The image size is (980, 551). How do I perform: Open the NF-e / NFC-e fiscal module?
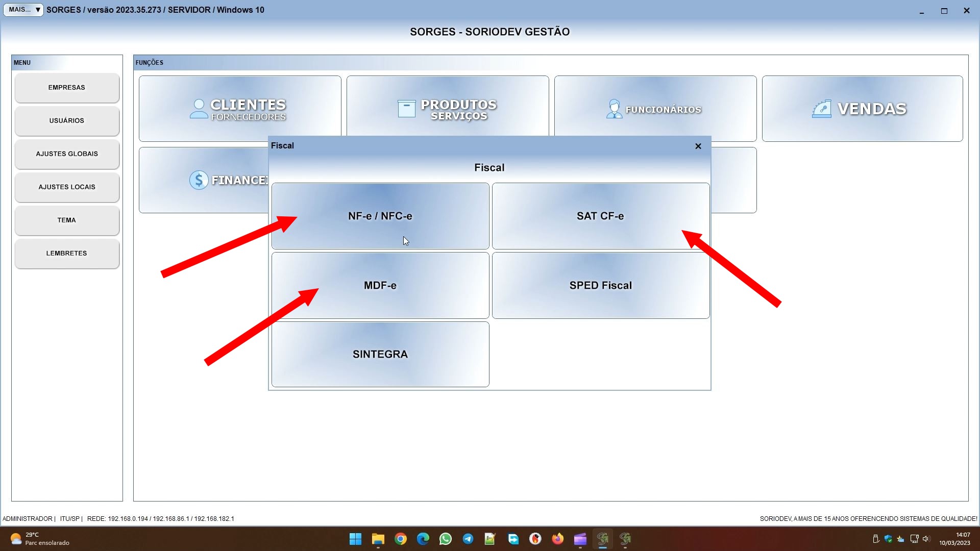coord(380,216)
